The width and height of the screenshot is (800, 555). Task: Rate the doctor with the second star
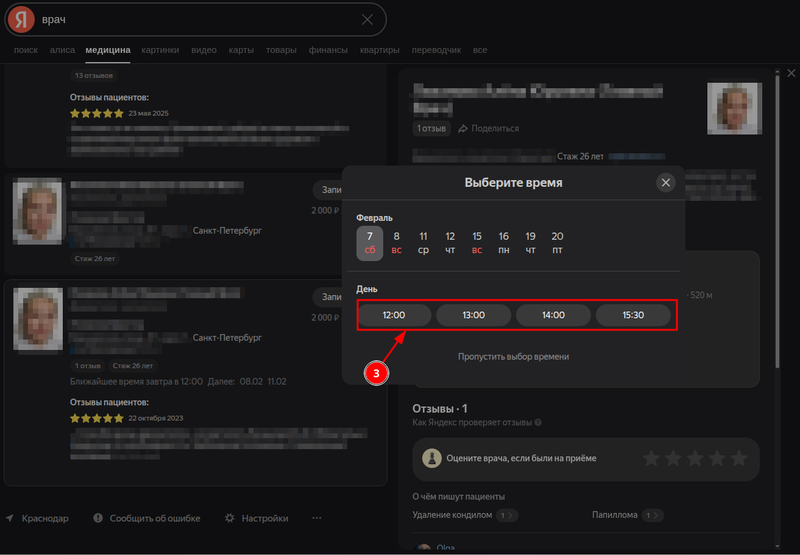(673, 458)
